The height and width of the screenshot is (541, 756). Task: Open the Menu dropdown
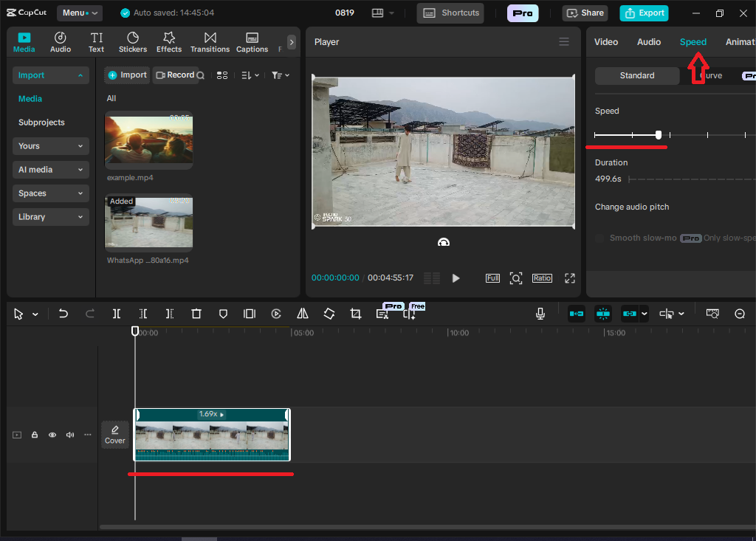click(x=79, y=13)
